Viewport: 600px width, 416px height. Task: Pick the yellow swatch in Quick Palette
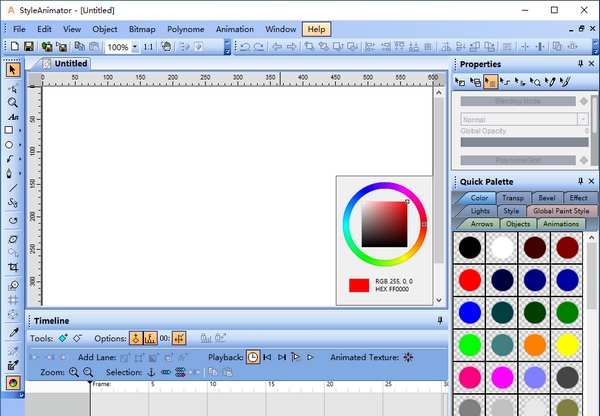568,348
